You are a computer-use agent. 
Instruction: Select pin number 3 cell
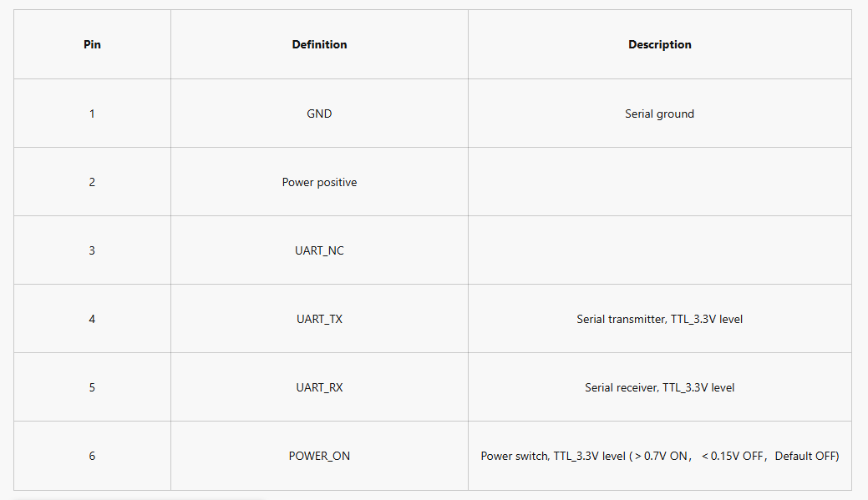[x=92, y=250]
